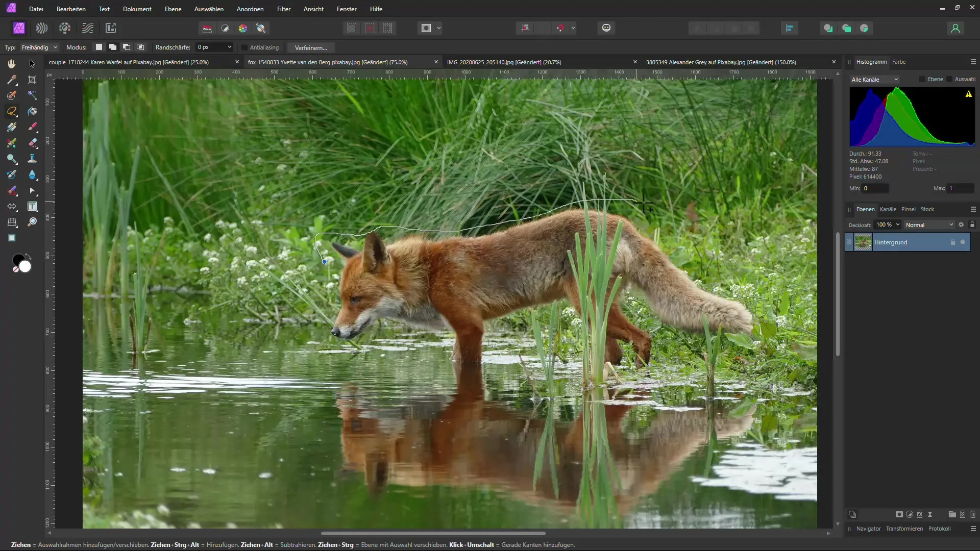Click the Invert Selection toolbar icon

click(387, 28)
